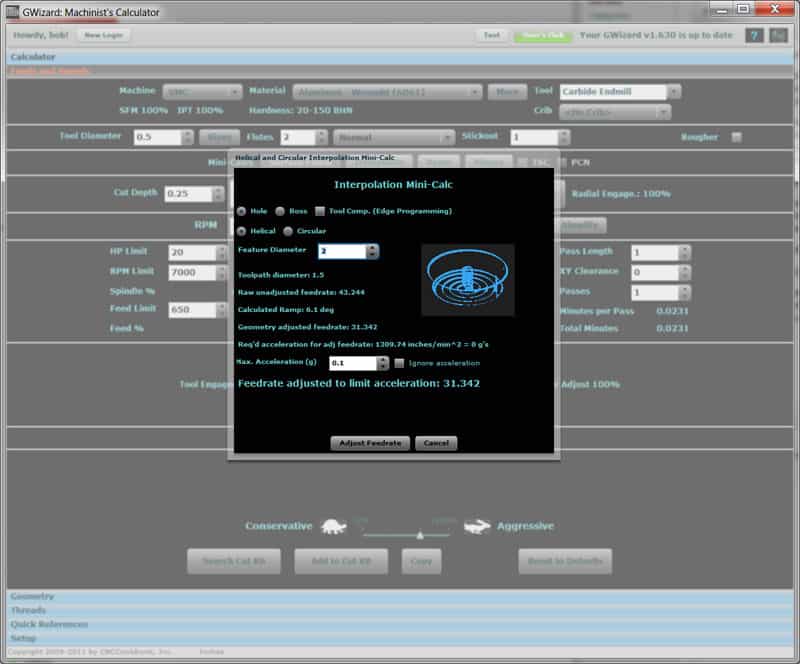The image size is (800, 664).
Task: Click the Stickout stepper arrows
Action: tap(564, 137)
